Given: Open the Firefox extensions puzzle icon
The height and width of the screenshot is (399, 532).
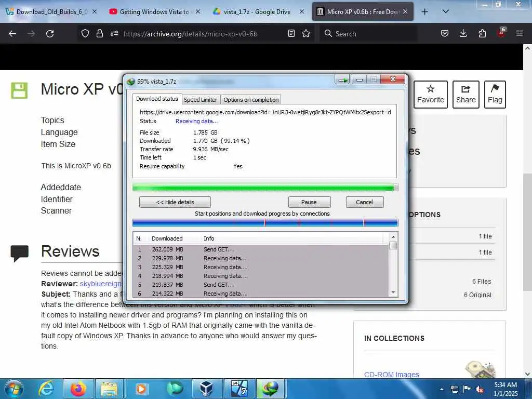Looking at the screenshot, I should pos(482,34).
